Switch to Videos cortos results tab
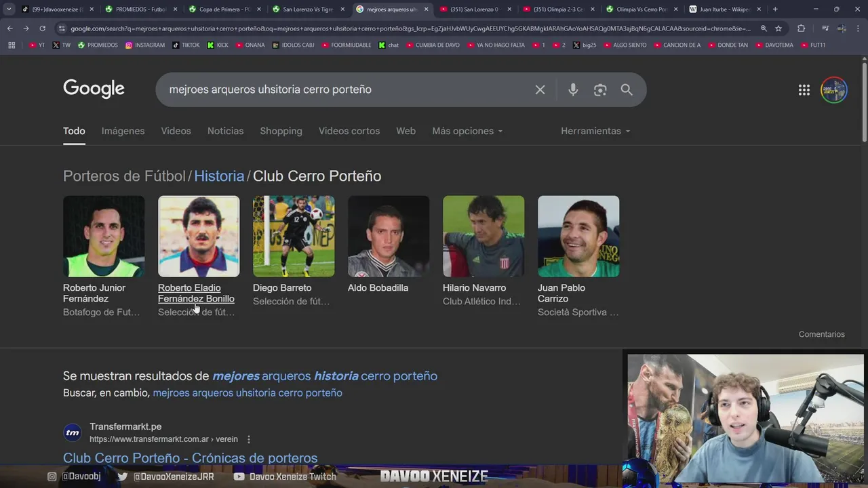The image size is (868, 488). pos(349,131)
